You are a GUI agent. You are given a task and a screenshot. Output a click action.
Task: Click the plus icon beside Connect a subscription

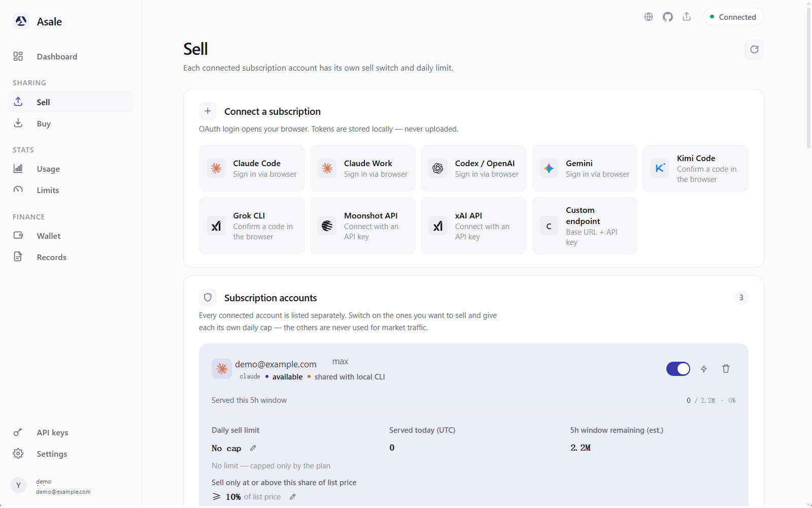208,111
